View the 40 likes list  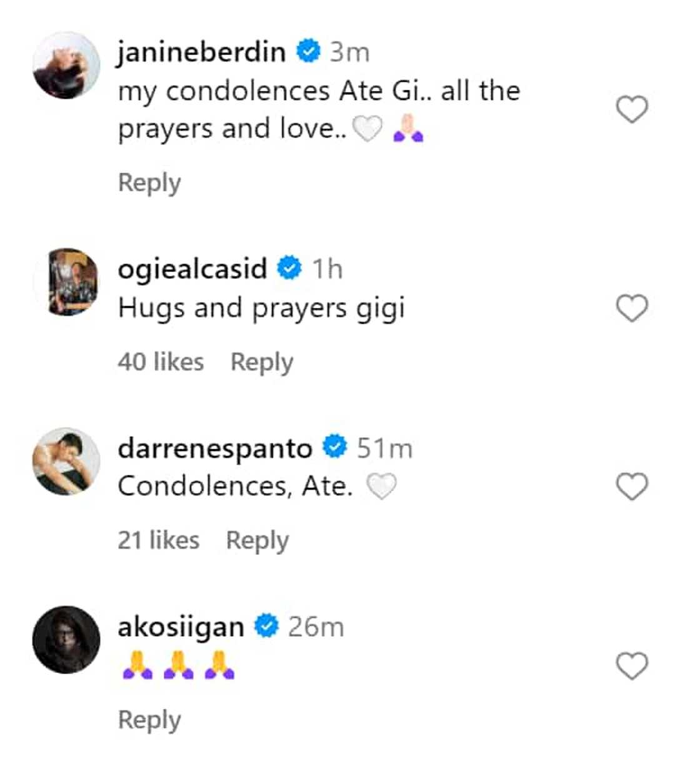[161, 362]
